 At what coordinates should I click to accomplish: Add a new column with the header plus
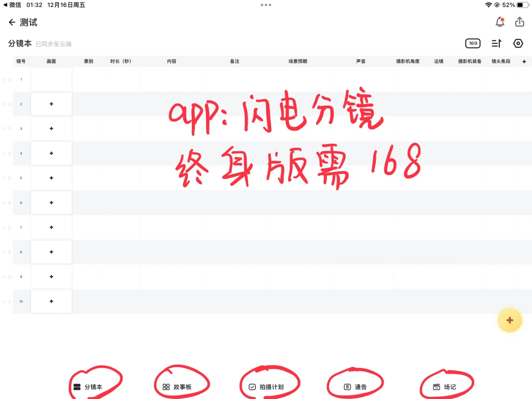point(524,61)
